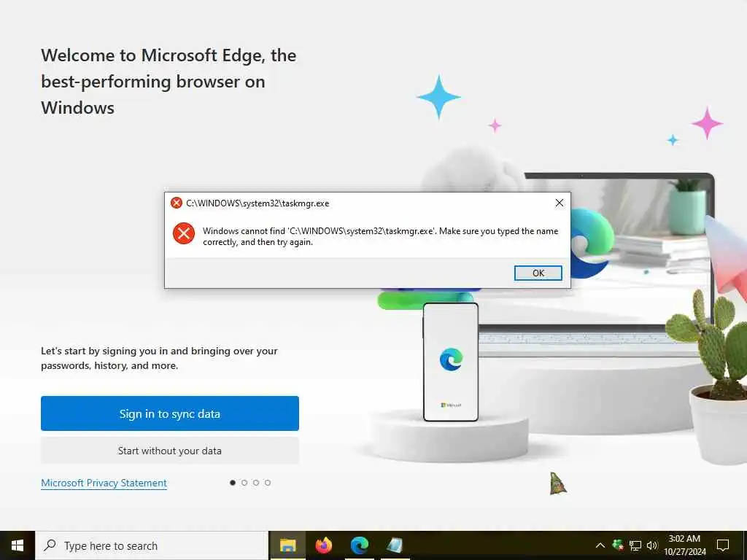
Task: Open the Windows Start menu
Action: 18,545
